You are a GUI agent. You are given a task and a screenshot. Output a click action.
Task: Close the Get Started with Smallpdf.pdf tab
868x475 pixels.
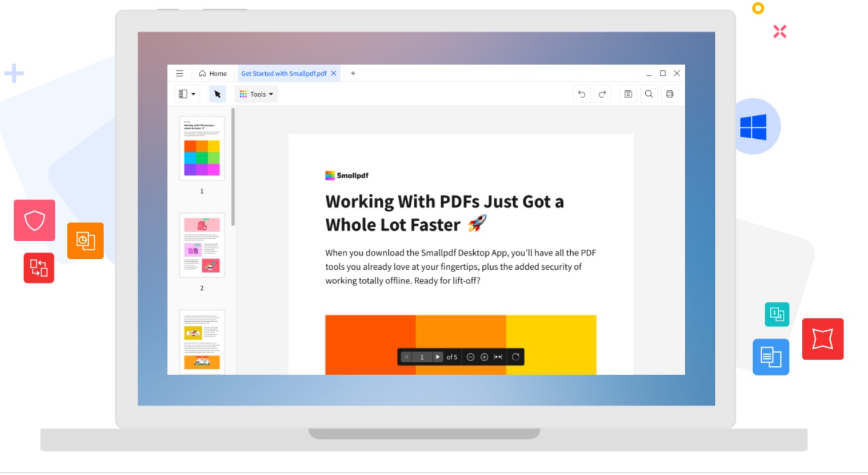pos(334,73)
